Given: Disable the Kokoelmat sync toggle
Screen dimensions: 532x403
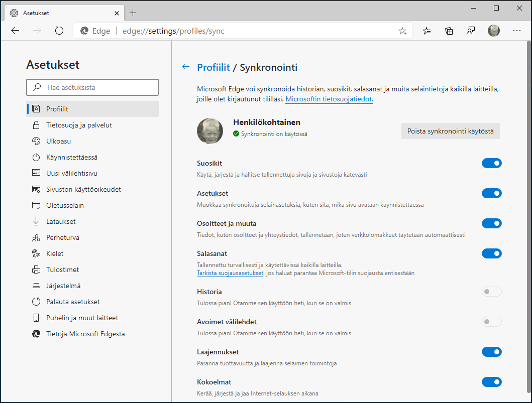Looking at the screenshot, I should click(x=492, y=382).
